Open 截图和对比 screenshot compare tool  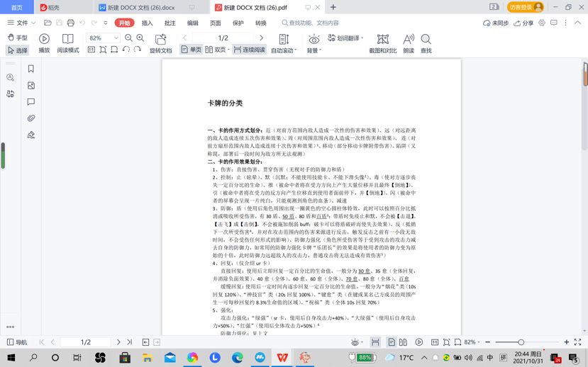tap(383, 43)
